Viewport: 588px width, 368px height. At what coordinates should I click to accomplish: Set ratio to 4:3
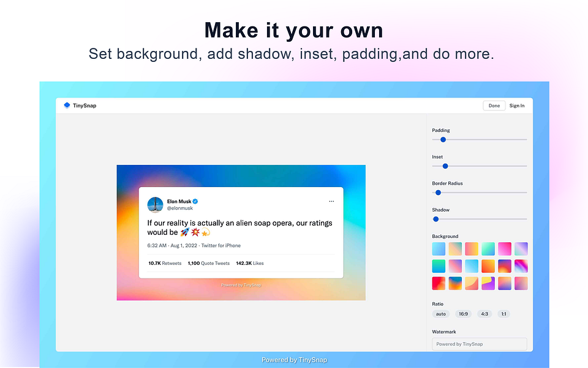point(484,314)
